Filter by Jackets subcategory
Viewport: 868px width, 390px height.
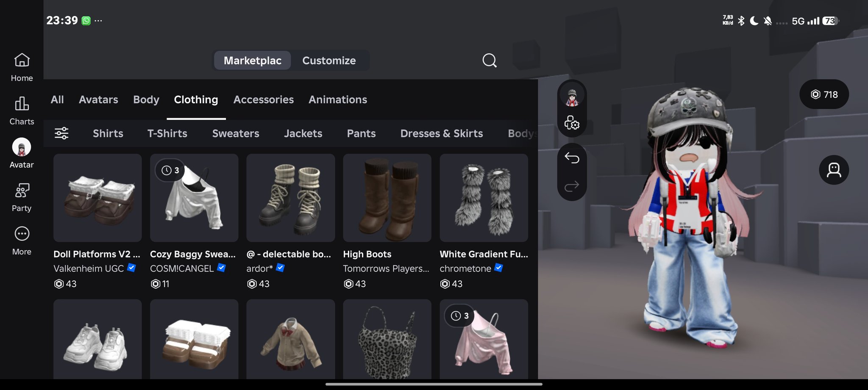pos(303,133)
